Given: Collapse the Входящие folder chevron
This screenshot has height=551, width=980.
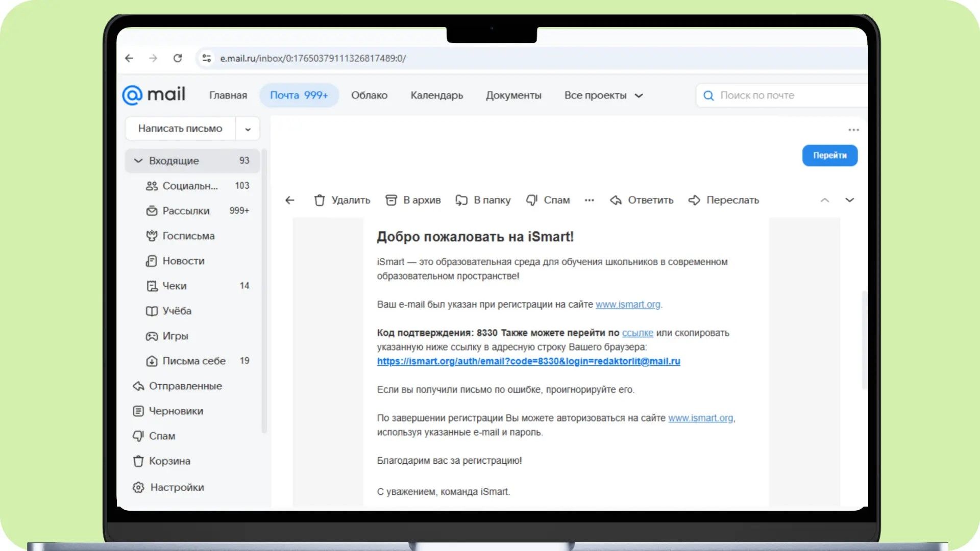Looking at the screenshot, I should pos(138,161).
